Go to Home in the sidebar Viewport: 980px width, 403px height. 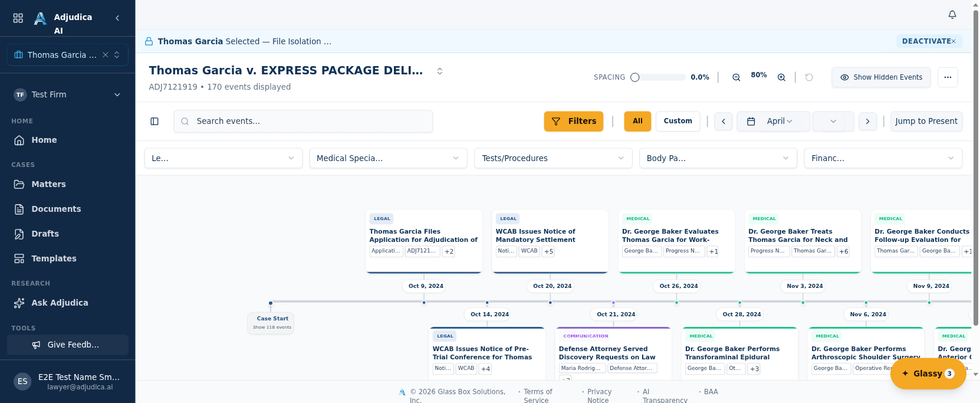pos(67,140)
